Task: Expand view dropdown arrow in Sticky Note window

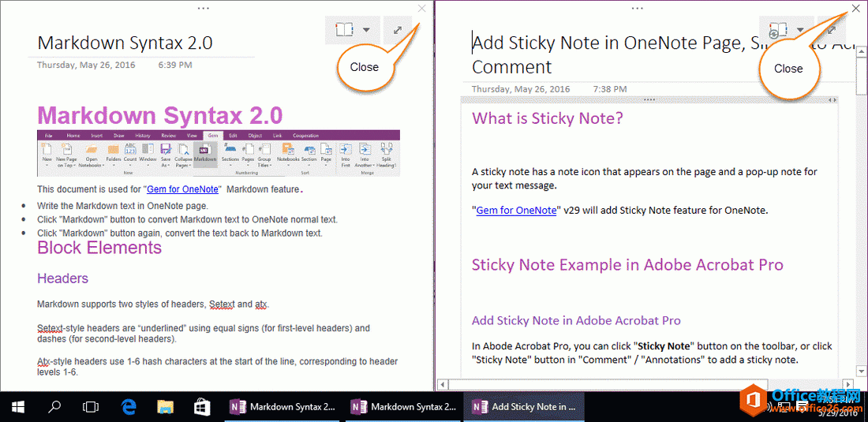Action: [800, 30]
